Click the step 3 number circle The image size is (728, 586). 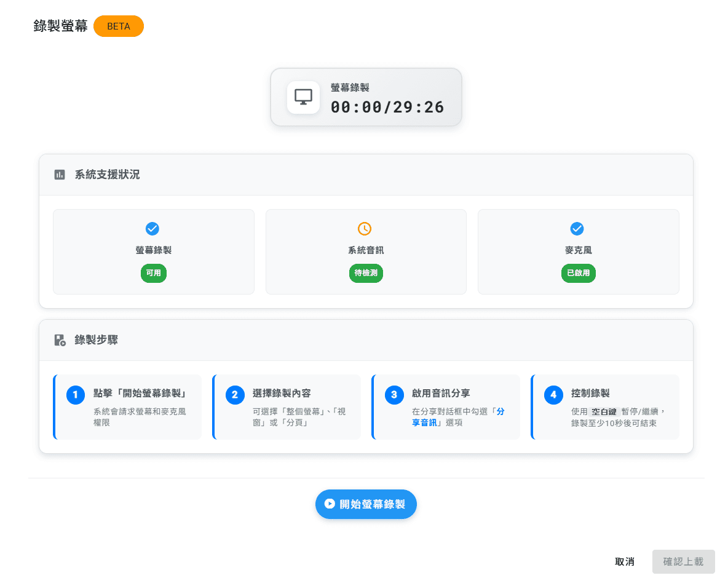click(394, 395)
